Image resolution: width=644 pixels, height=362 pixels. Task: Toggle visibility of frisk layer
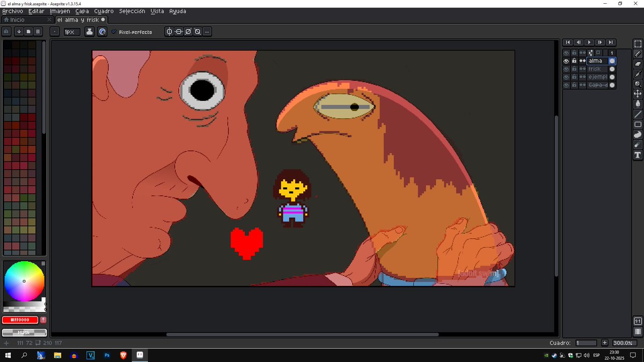[566, 69]
